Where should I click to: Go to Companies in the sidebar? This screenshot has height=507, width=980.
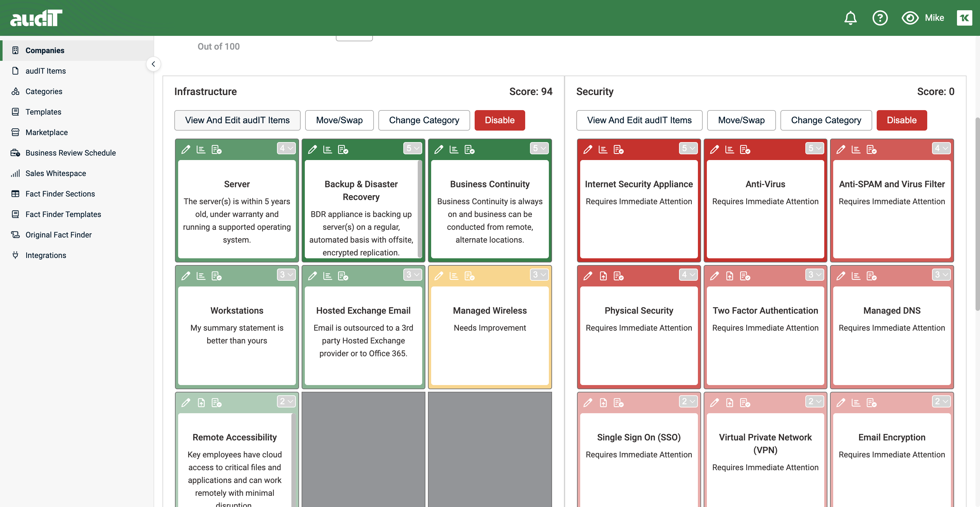point(77,50)
